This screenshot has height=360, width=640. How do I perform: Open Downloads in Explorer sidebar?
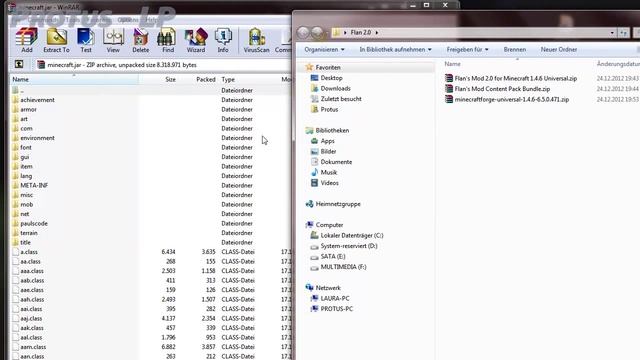click(x=335, y=88)
